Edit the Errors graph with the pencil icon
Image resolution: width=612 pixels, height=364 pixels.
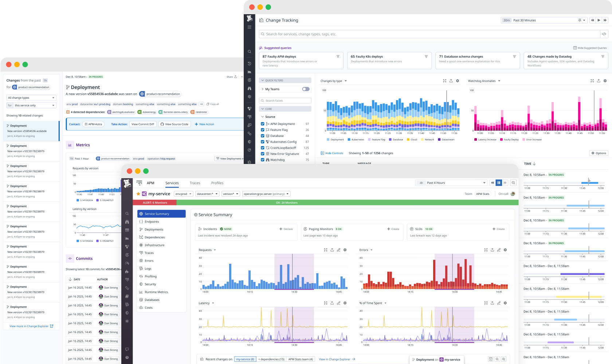coord(499,250)
